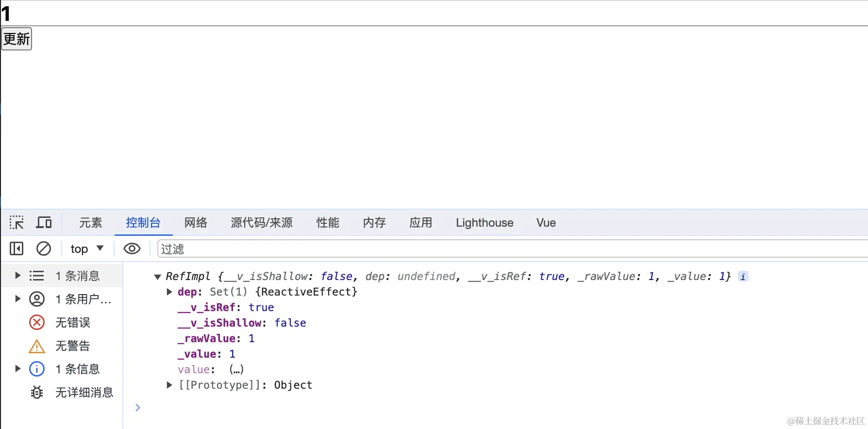The height and width of the screenshot is (429, 868).
Task: Select the 无警告 filter row
Action: pos(62,346)
